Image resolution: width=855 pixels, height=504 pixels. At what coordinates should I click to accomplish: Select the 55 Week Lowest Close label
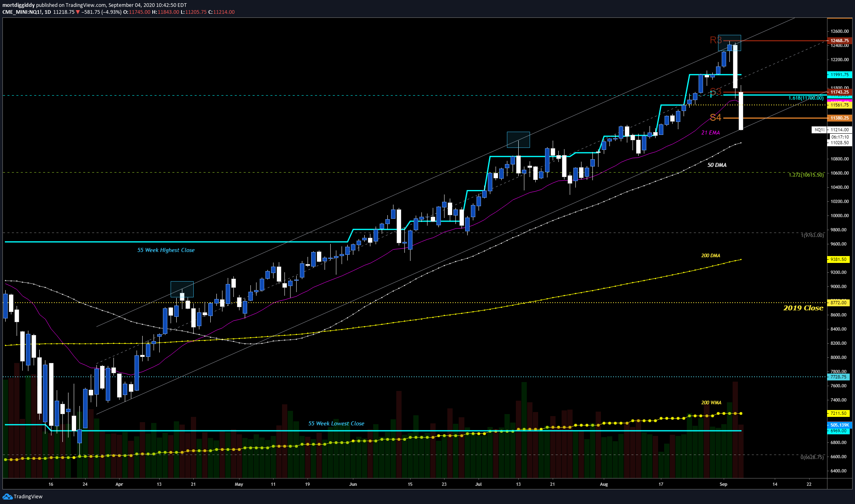pyautogui.click(x=336, y=423)
